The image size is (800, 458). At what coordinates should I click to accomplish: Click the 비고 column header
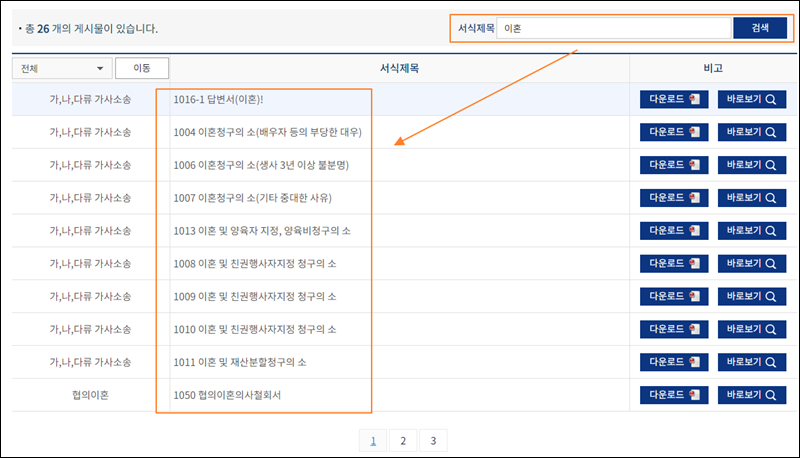click(713, 68)
